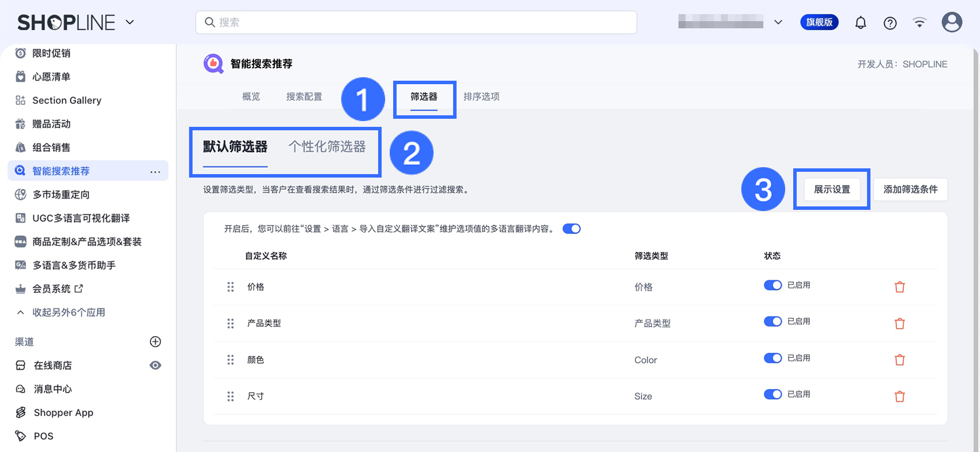Add a channel with the plus icon

[155, 342]
